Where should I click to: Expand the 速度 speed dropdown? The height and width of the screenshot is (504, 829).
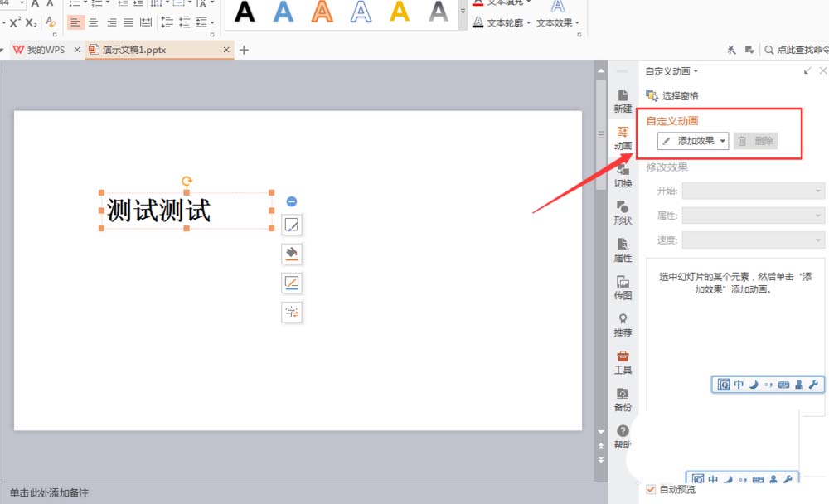pyautogui.click(x=753, y=240)
